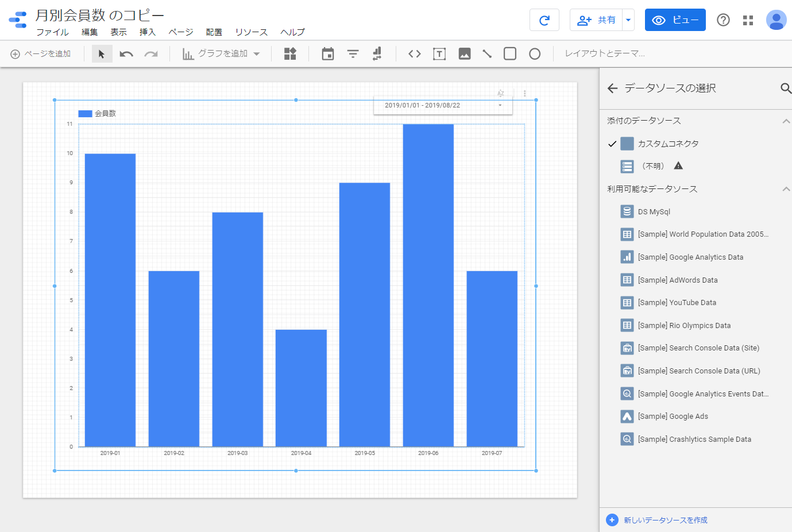The image size is (792, 532).
Task: Click the undo arrow in toolbar
Action: (126, 54)
